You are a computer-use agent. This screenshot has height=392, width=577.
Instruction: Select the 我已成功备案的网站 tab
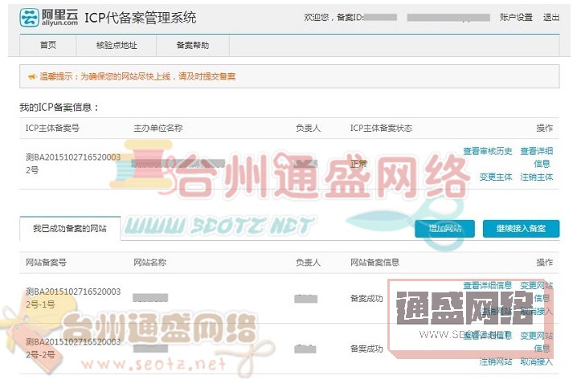pos(70,229)
